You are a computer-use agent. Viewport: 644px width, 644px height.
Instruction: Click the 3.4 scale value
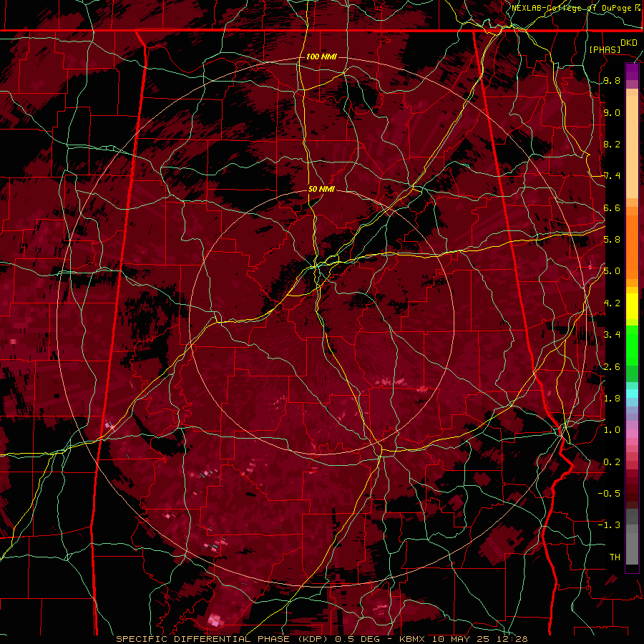[612, 335]
